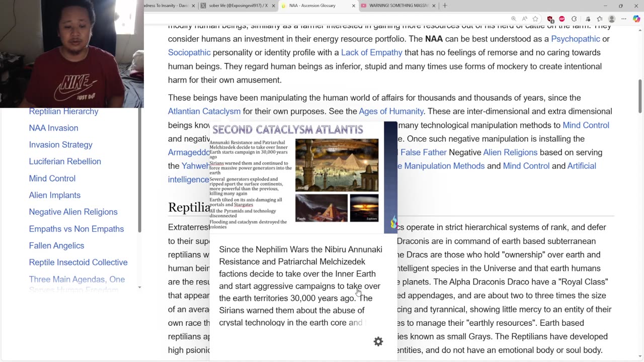Open the Lack of Empathy link
The width and height of the screenshot is (644, 362).
[x=372, y=52]
